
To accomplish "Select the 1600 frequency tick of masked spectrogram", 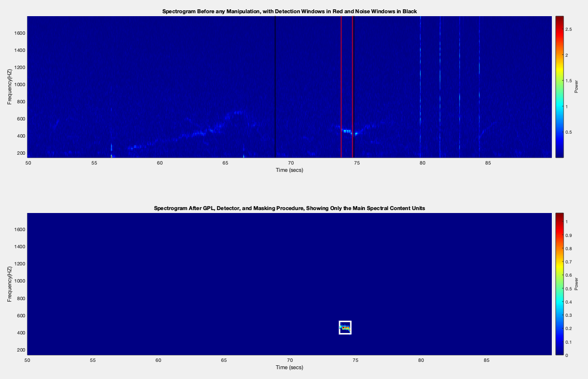I will tap(20, 230).
